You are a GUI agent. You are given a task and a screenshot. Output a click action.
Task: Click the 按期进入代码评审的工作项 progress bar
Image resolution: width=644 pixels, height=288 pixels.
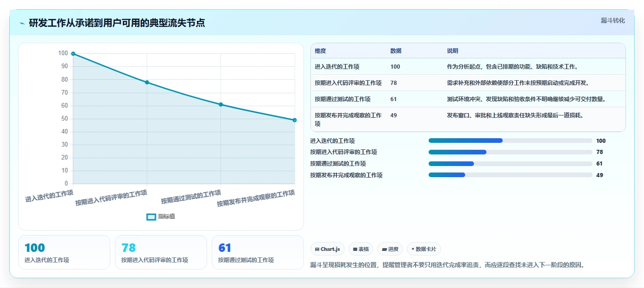[x=510, y=152]
